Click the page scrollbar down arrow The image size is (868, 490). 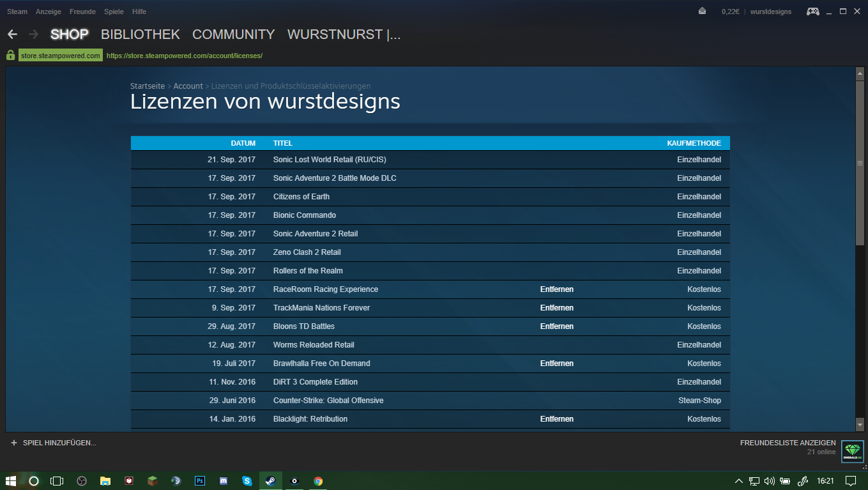(x=860, y=425)
